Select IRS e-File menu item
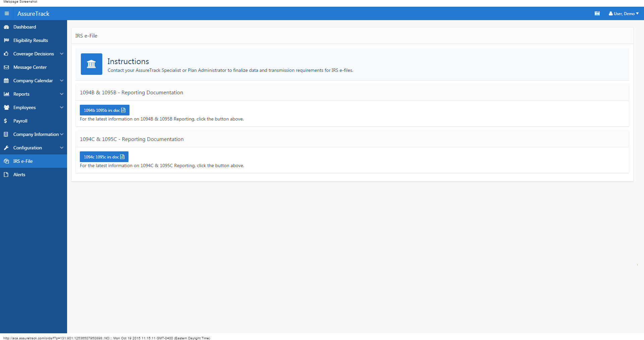Screen dimensions: 644x340 [34, 161]
